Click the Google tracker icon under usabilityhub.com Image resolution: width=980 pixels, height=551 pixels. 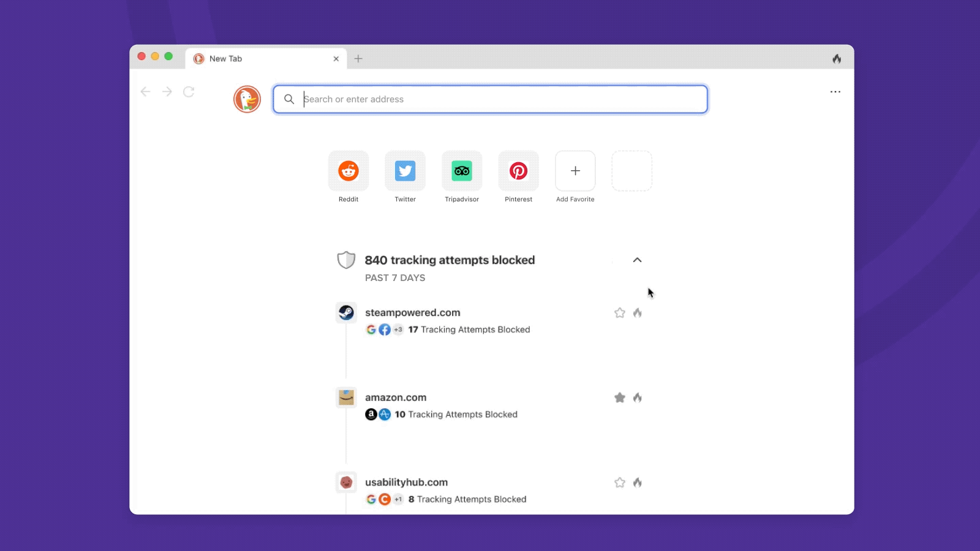(x=371, y=499)
